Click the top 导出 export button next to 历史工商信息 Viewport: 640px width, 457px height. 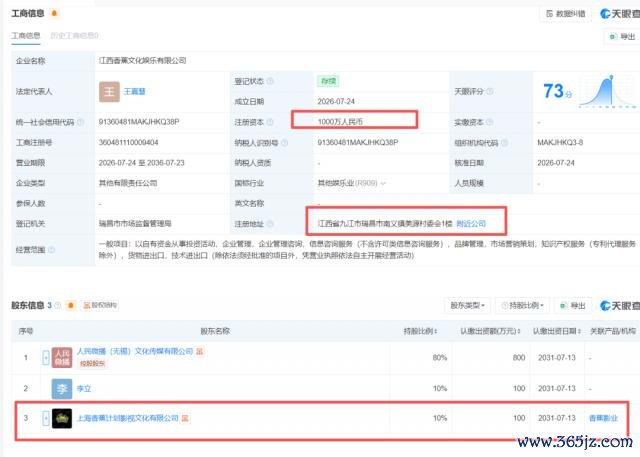(x=622, y=37)
